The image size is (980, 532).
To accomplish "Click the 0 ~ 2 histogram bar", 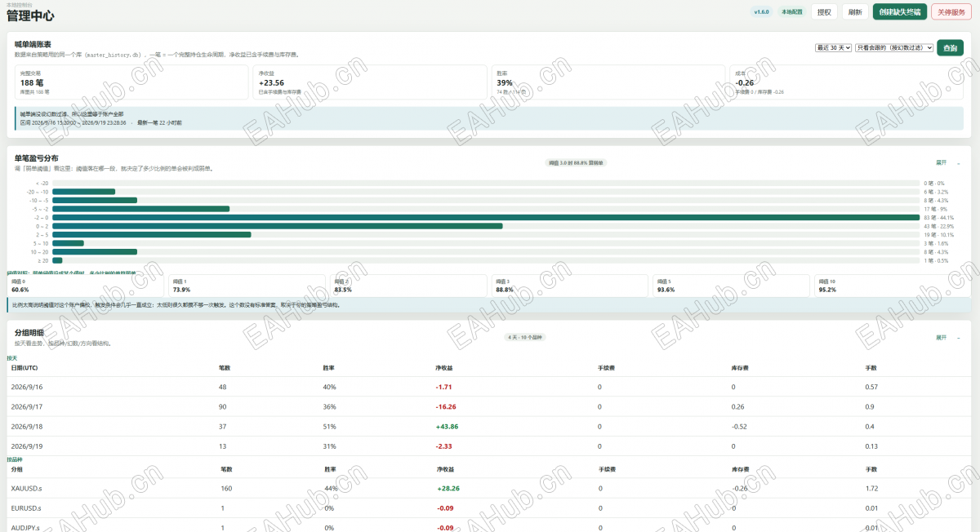I will tap(278, 226).
